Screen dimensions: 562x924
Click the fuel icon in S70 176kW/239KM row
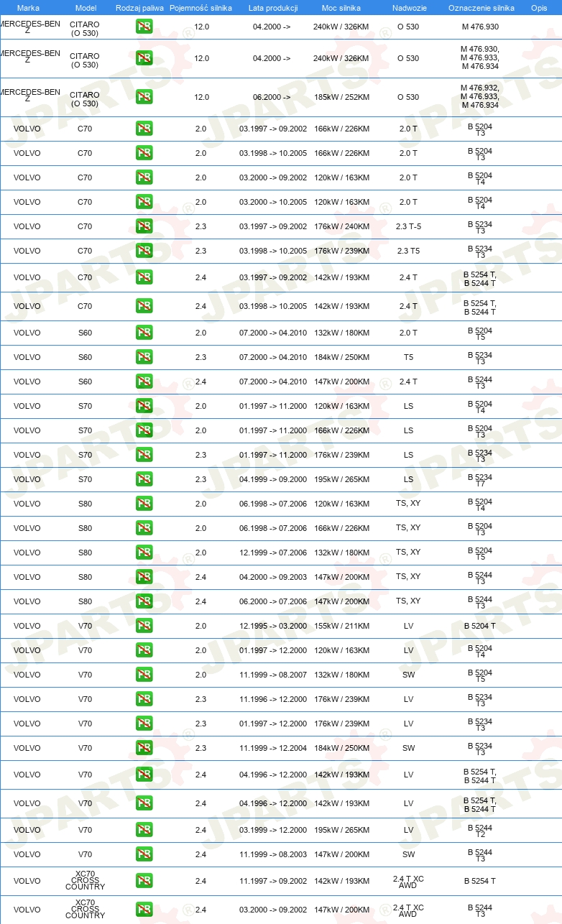pos(144,455)
